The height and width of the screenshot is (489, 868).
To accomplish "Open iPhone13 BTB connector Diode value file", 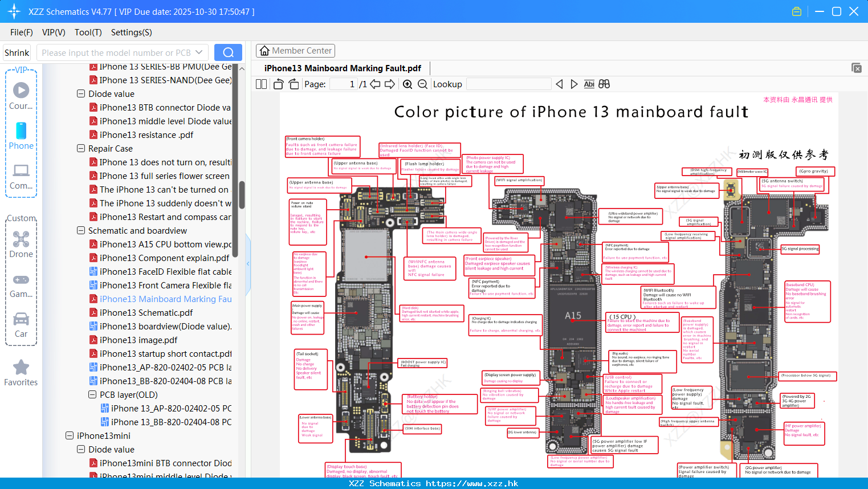I will pyautogui.click(x=160, y=107).
